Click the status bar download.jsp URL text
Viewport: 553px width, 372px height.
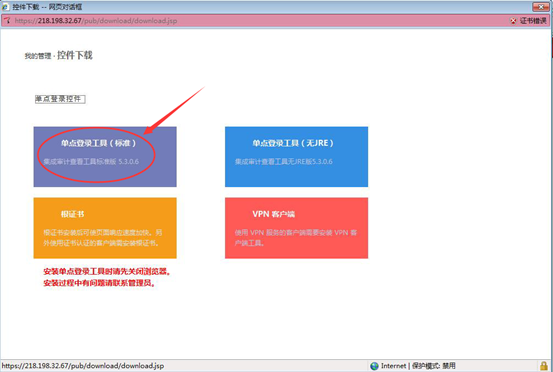tap(83, 366)
